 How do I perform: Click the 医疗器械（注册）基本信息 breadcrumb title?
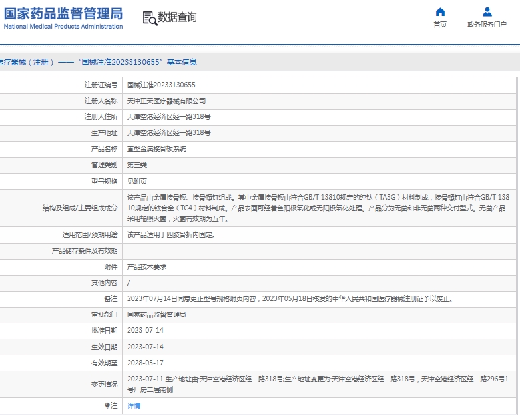(x=98, y=62)
